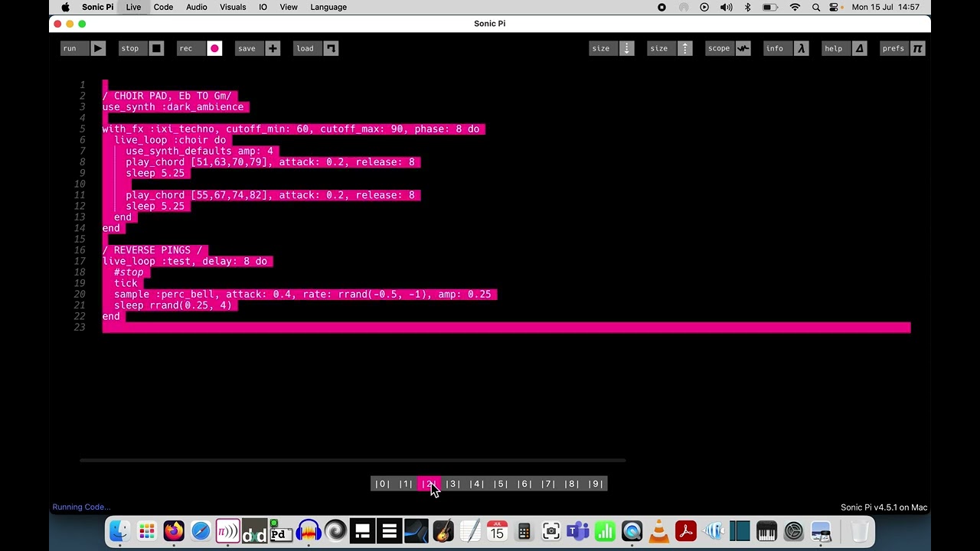Open the Sonic Pi application menu
This screenshot has width=980, height=551.
(98, 7)
